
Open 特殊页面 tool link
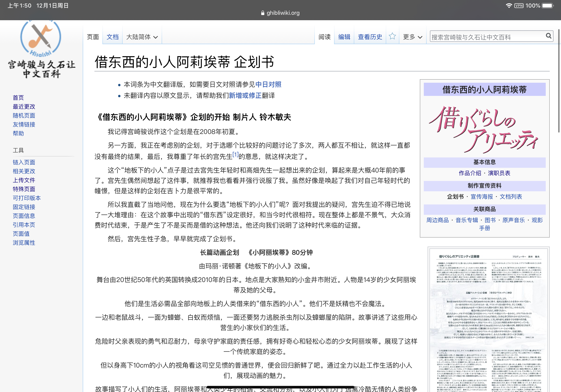click(x=24, y=189)
